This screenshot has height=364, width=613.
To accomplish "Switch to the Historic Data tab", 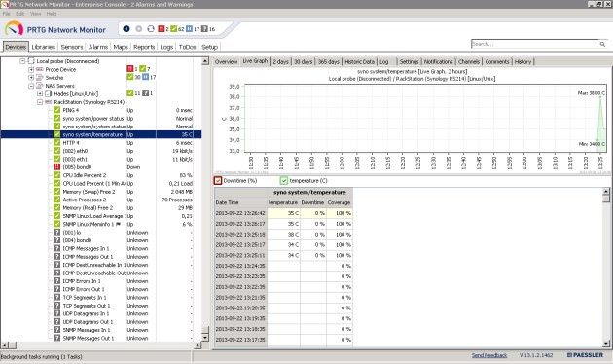I will click(x=359, y=61).
